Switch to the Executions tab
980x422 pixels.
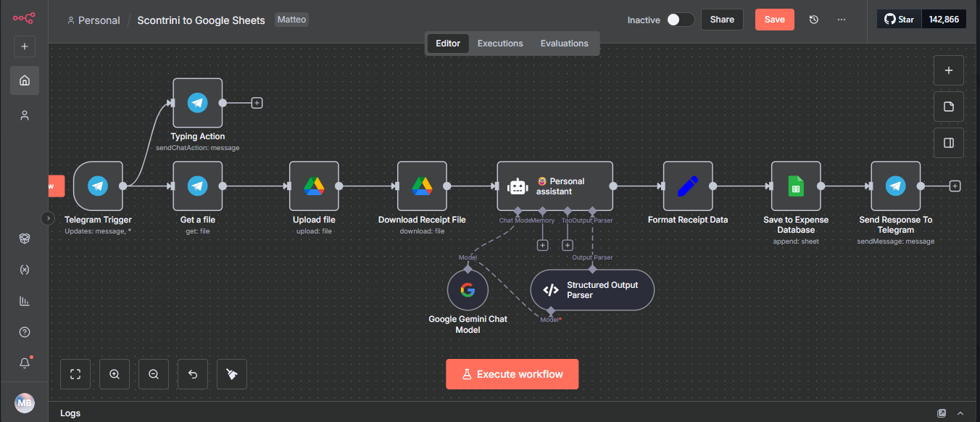point(500,44)
